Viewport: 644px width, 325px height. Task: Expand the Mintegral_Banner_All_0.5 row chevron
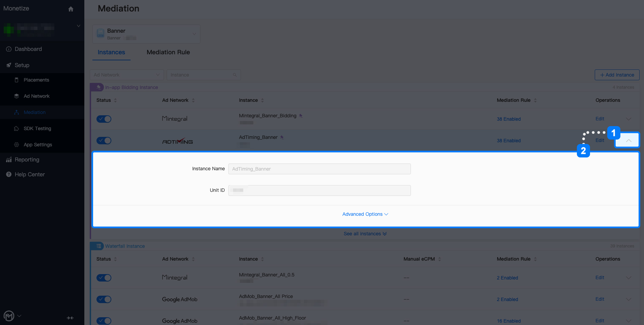(629, 277)
